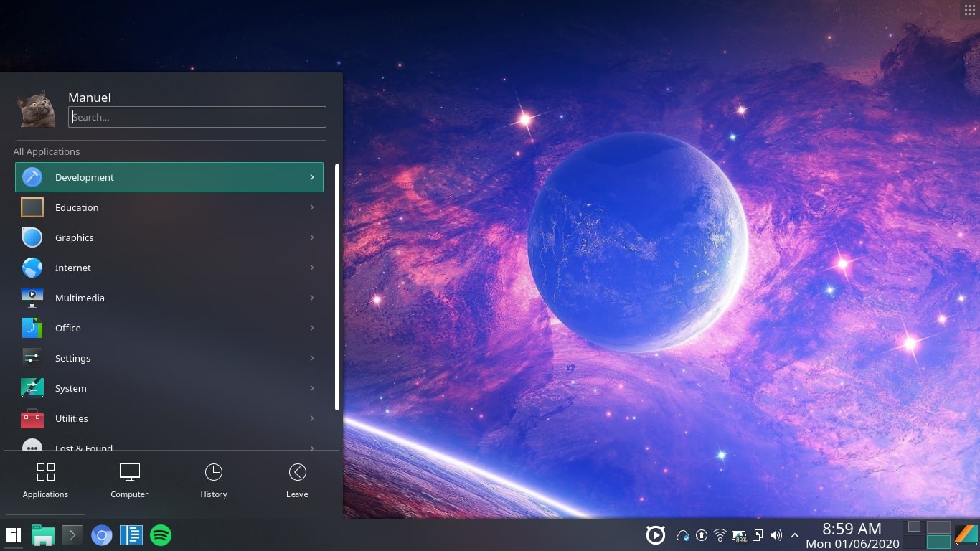Click the Office category icon
The image size is (980, 551).
32,328
